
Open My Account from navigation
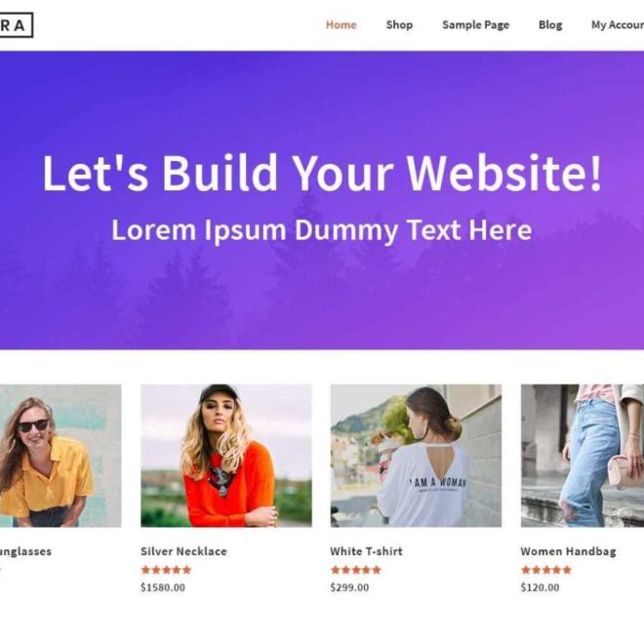pos(618,25)
